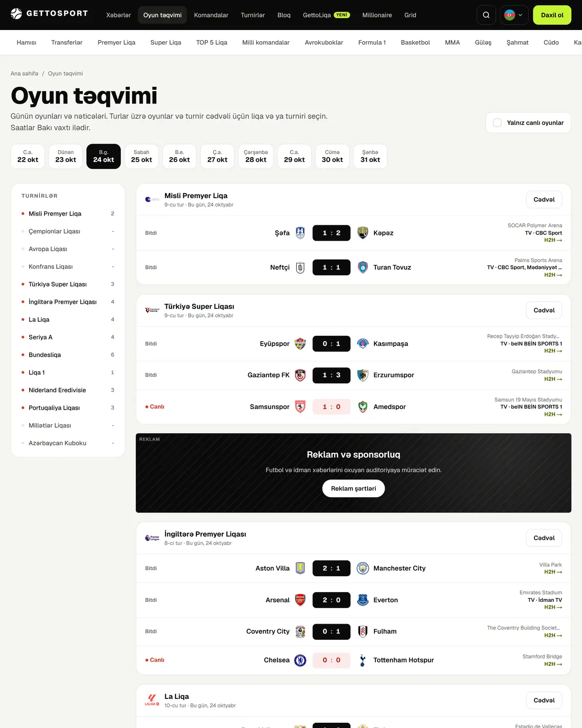Image resolution: width=582 pixels, height=728 pixels.
Task: Click the Samsunspor club crest
Action: click(300, 407)
